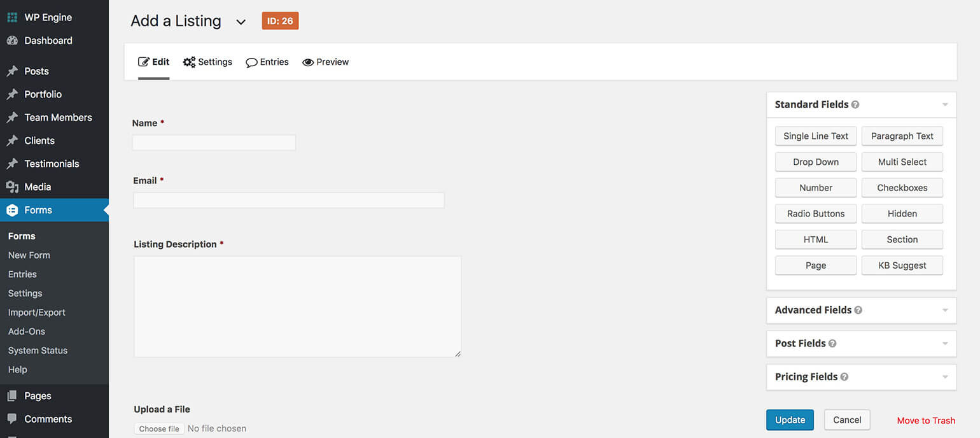This screenshot has width=980, height=438.
Task: Open the Entries tab
Action: tap(267, 62)
